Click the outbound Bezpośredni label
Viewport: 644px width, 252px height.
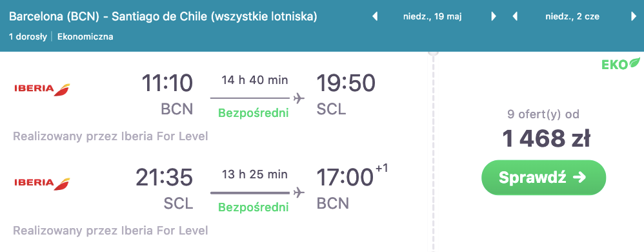pos(254,112)
